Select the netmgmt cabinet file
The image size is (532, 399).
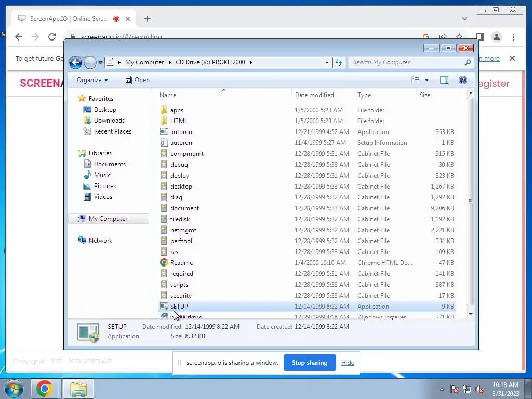point(307,230)
